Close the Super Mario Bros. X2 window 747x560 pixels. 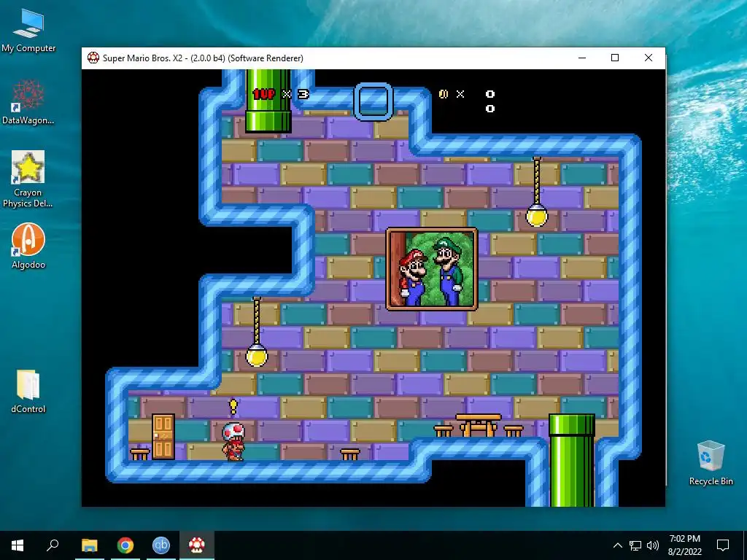[649, 58]
